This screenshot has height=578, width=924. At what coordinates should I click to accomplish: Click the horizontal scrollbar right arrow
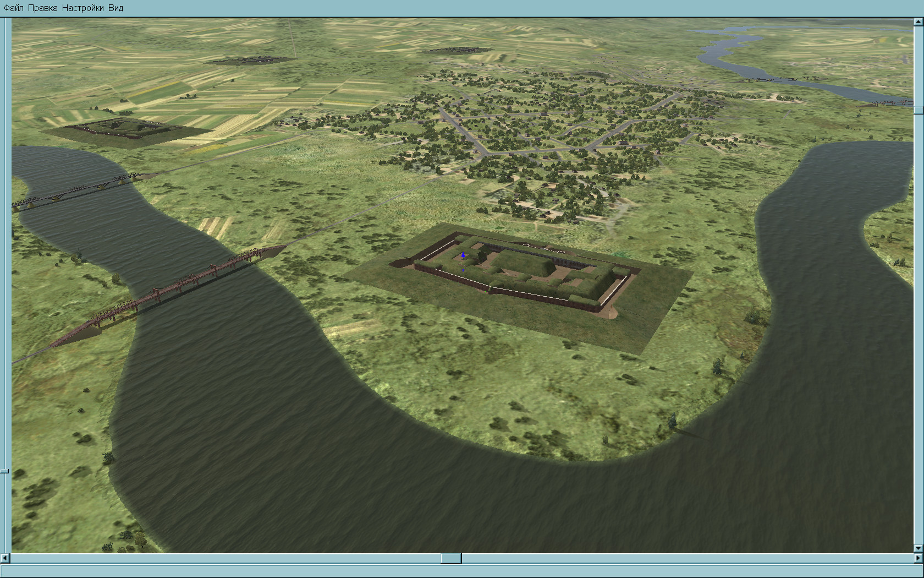918,558
